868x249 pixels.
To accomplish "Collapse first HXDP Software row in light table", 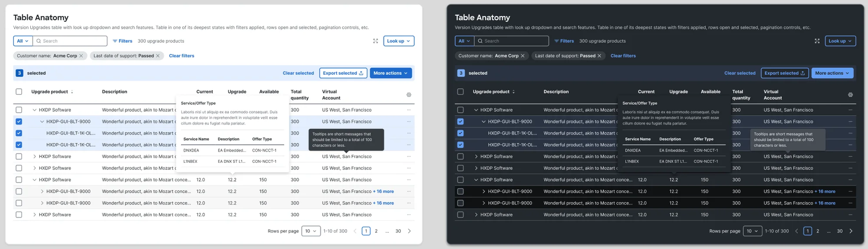I will click(x=34, y=110).
